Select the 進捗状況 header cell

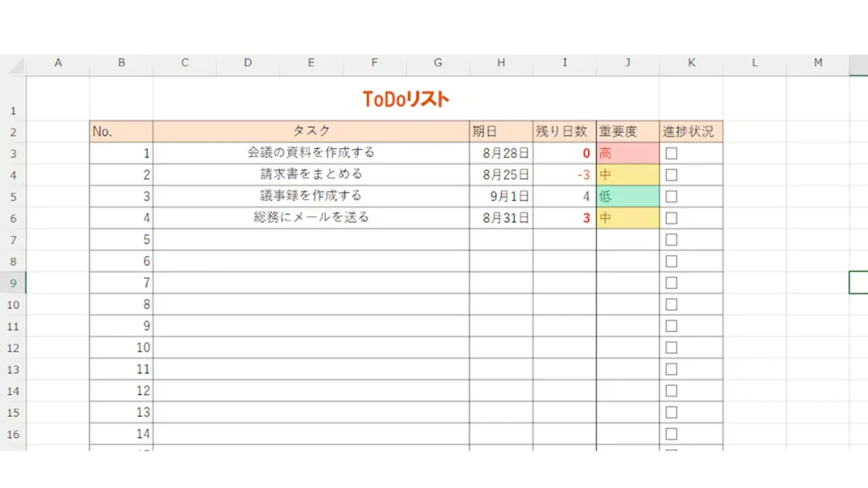[691, 131]
